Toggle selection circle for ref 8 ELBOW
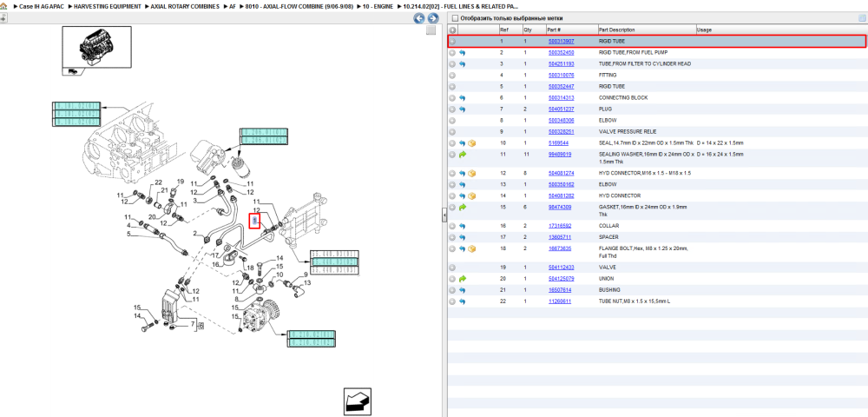868x417 pixels. (x=452, y=120)
